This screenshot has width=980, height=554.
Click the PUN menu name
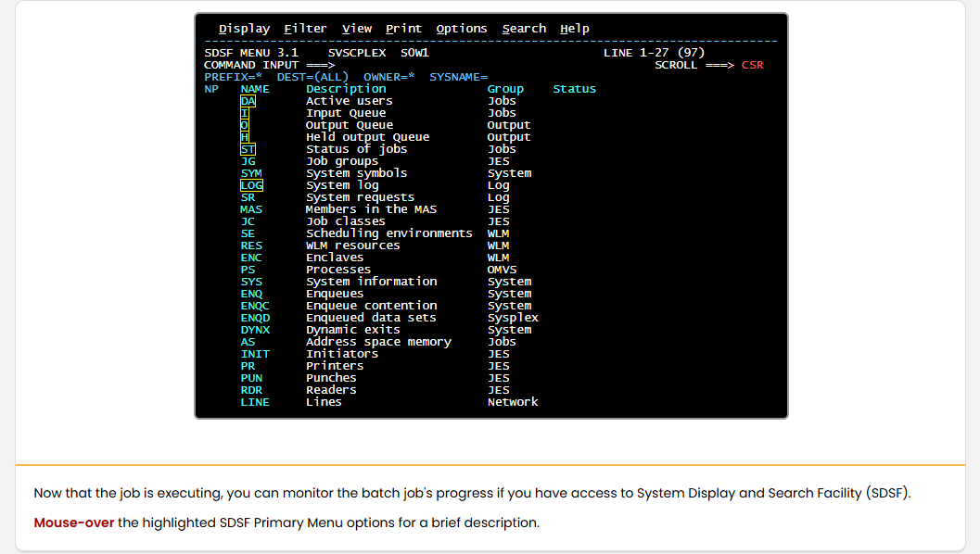click(x=251, y=379)
